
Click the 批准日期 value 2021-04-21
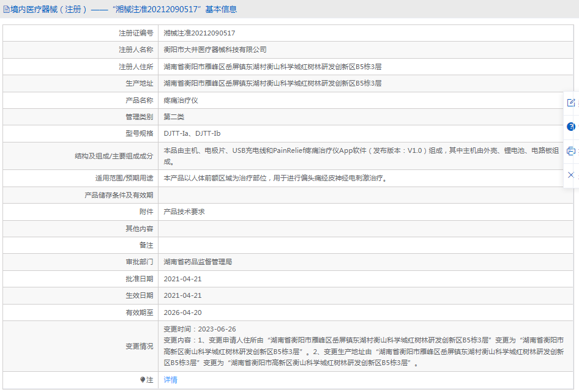183,279
